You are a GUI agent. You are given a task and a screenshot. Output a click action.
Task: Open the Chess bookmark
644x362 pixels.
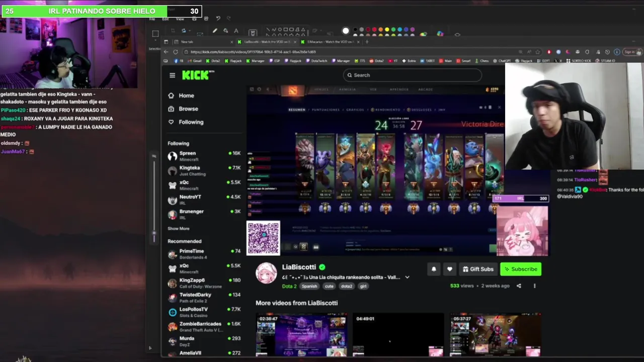tap(482, 61)
